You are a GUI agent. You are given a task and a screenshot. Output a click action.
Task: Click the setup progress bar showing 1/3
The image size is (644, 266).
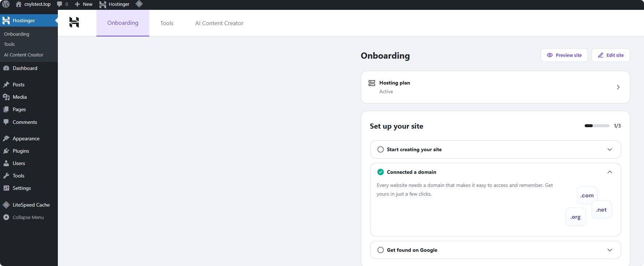597,126
